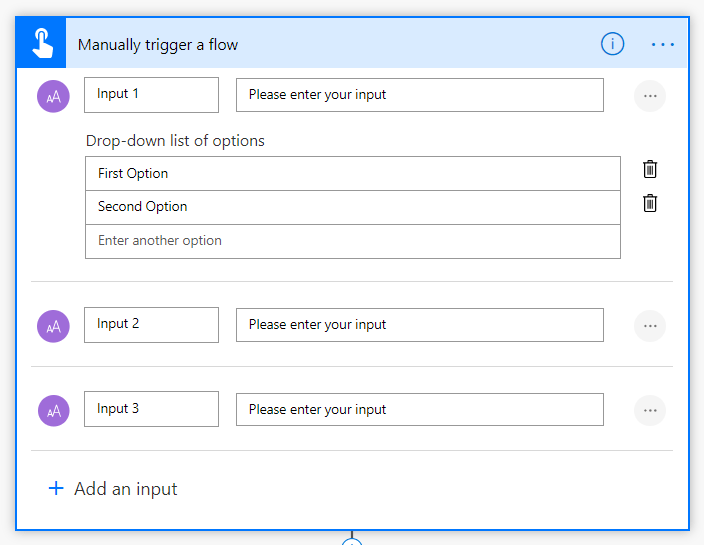Open the trigger info icon
This screenshot has width=704, height=545.
(612, 44)
